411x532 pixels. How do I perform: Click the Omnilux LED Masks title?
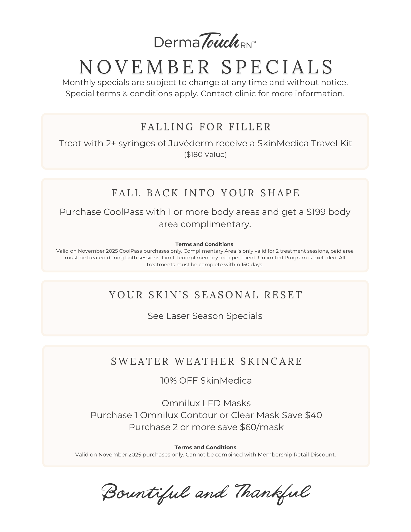click(x=206, y=403)
